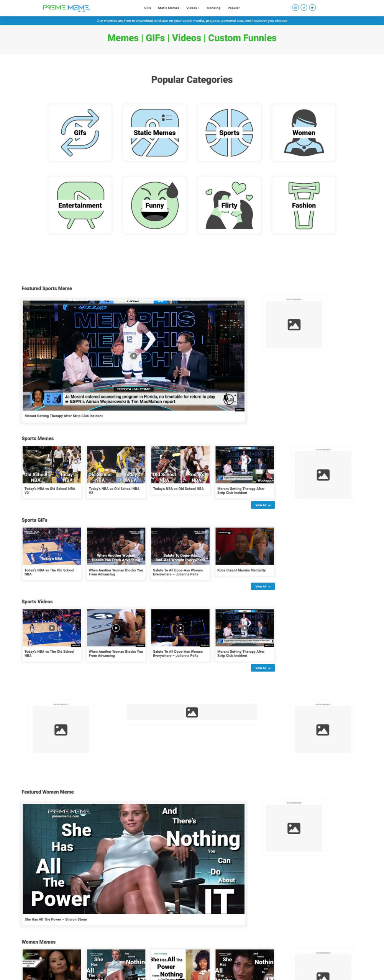The height and width of the screenshot is (980, 384).
Task: Open the Static Memes category tile
Action: [x=154, y=132]
